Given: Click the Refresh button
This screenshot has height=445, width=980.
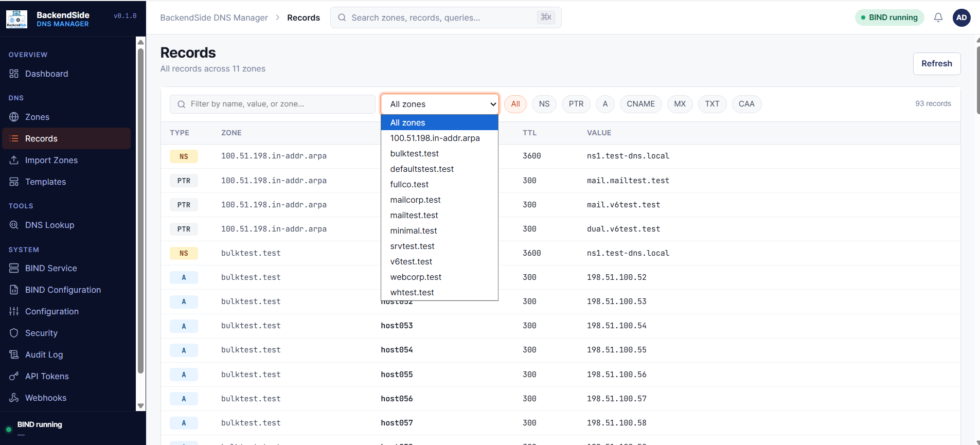Looking at the screenshot, I should pyautogui.click(x=937, y=64).
